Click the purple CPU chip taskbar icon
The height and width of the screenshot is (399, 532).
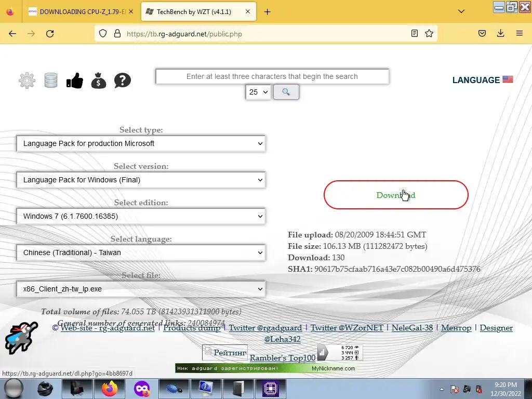pos(270,389)
